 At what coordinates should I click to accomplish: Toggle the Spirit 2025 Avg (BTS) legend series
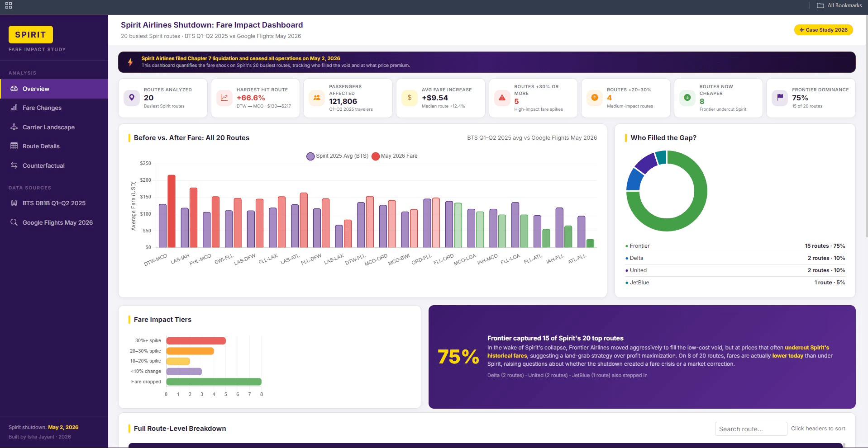pyautogui.click(x=338, y=156)
